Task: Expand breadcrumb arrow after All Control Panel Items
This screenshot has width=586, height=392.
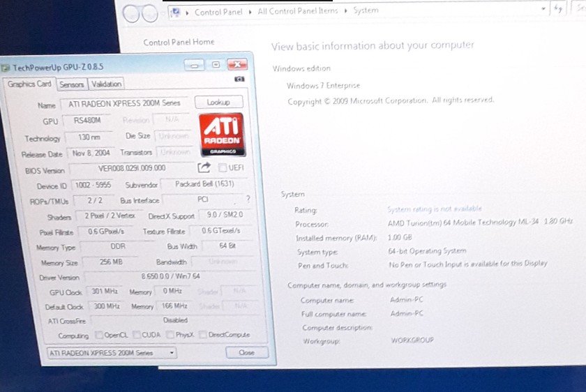Action: pyautogui.click(x=345, y=10)
